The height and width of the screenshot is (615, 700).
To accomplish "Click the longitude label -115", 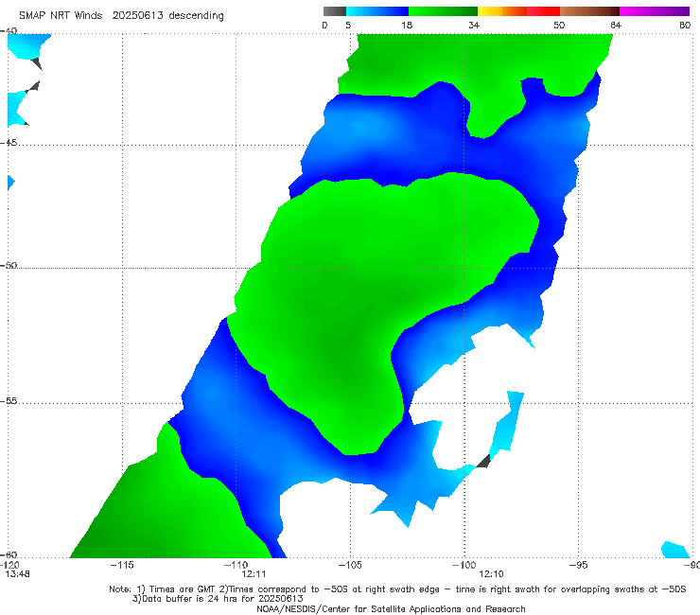I will coord(122,565).
